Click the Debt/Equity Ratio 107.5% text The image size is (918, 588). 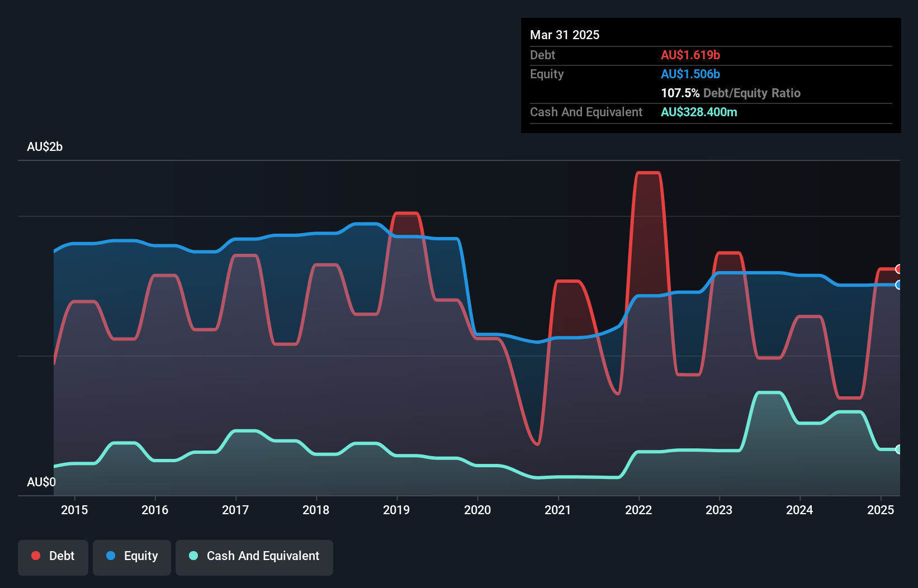[731, 93]
